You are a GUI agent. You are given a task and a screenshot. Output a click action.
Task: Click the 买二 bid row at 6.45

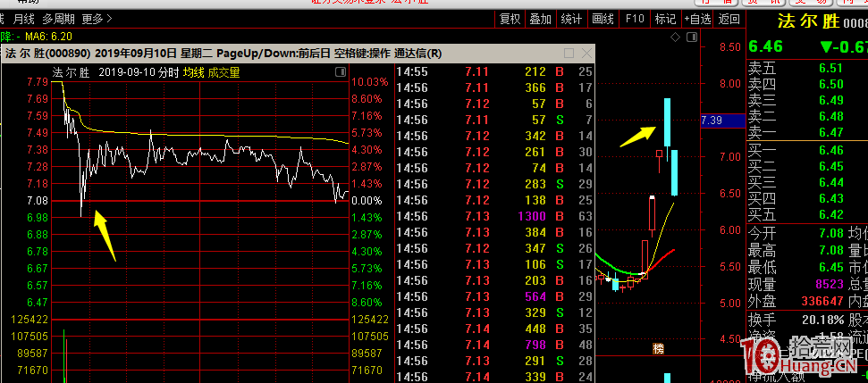808,166
